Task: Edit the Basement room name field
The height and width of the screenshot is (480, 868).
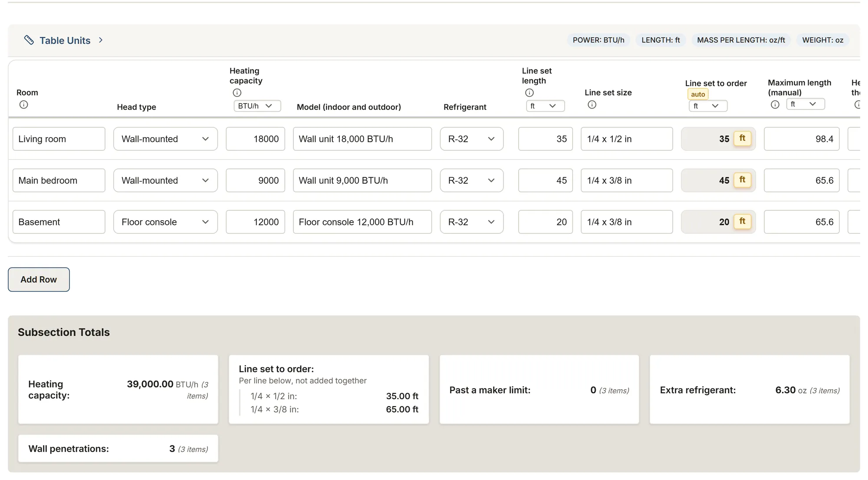Action: coord(59,222)
